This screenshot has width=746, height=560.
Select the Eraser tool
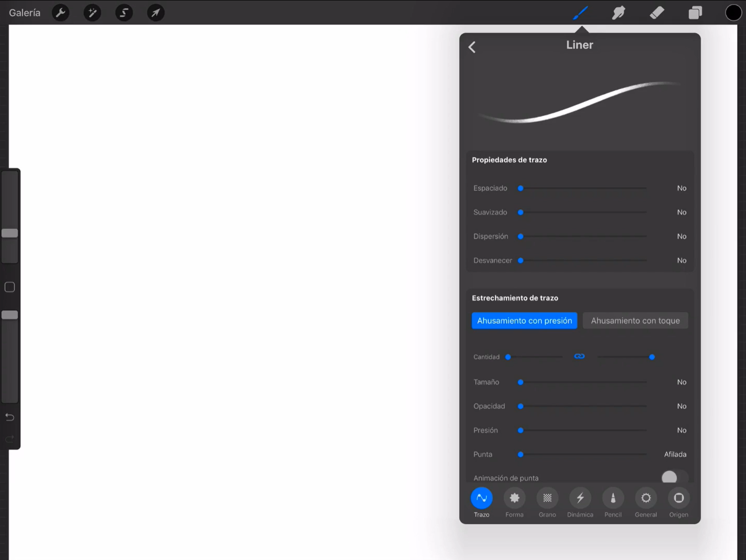pyautogui.click(x=657, y=12)
